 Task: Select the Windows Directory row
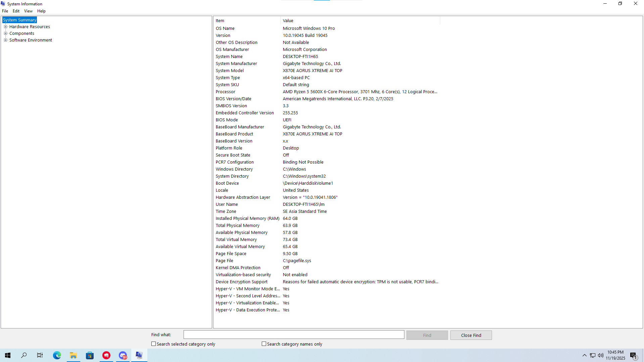327,169
